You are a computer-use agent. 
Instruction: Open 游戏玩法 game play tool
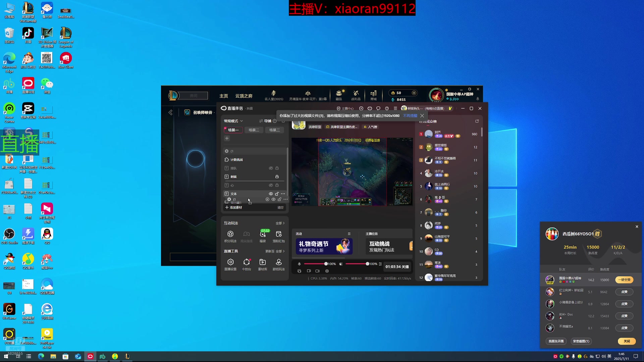point(278,264)
